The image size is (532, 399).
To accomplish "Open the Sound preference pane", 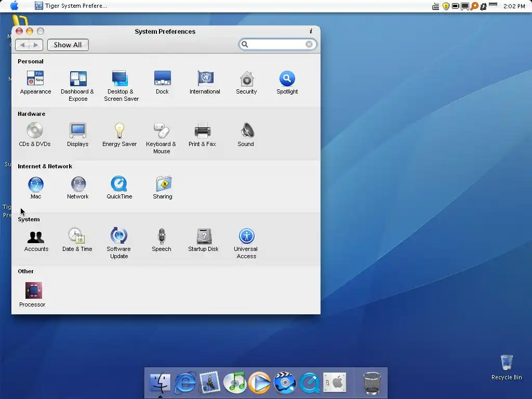I will click(x=246, y=135).
